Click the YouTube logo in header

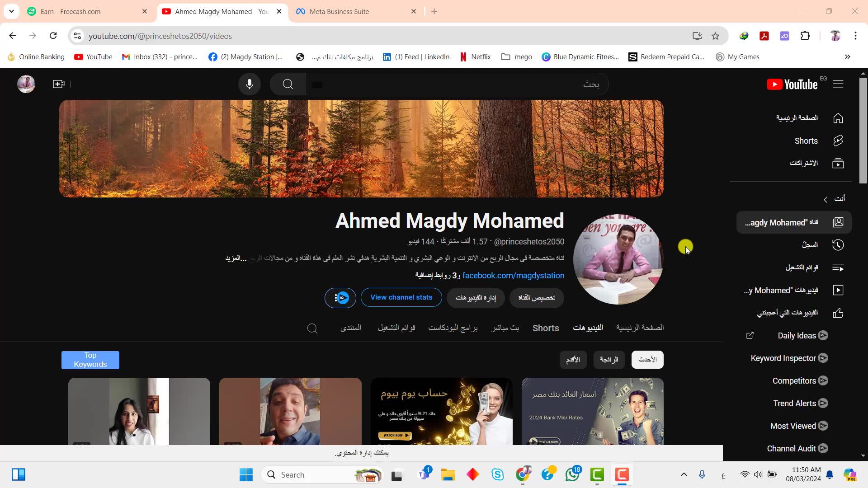click(x=792, y=84)
